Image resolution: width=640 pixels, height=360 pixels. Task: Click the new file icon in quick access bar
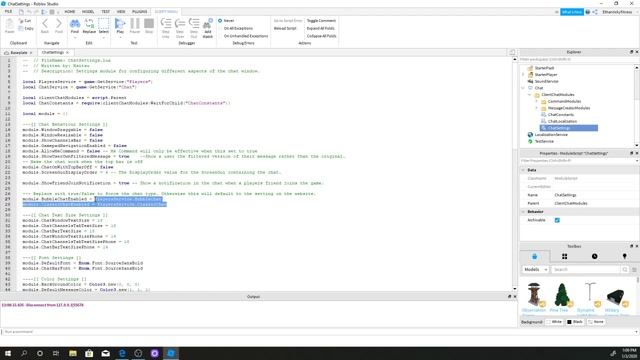pyautogui.click(x=21, y=12)
